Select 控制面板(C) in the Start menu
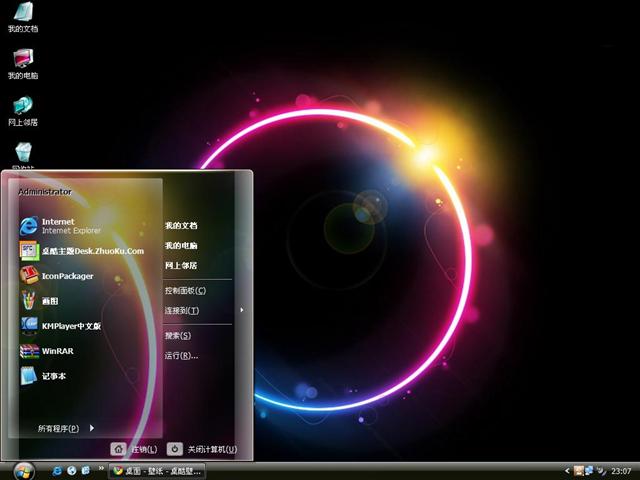This screenshot has height=480, width=640. pos(185,290)
